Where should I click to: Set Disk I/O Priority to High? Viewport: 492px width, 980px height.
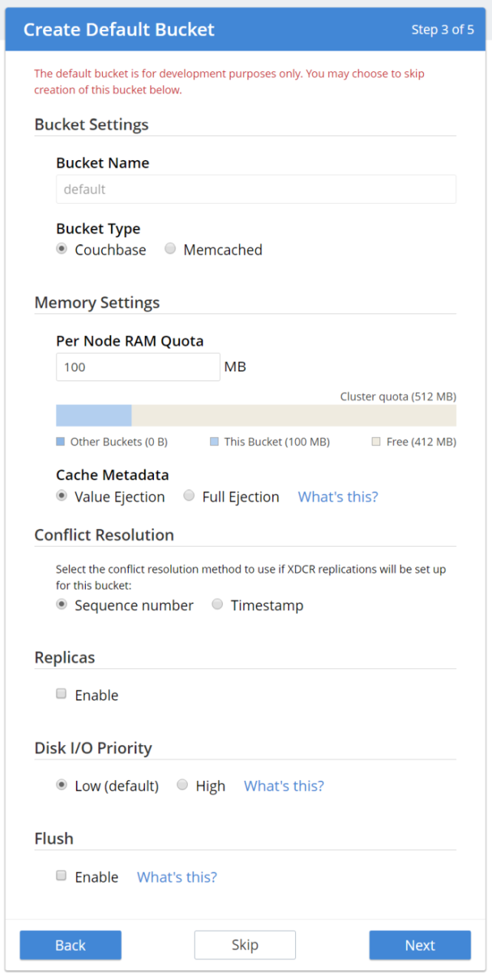click(182, 785)
